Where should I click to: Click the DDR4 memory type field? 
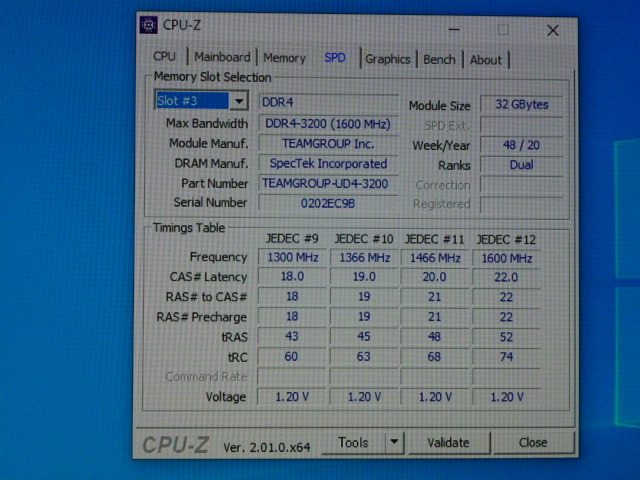click(329, 102)
